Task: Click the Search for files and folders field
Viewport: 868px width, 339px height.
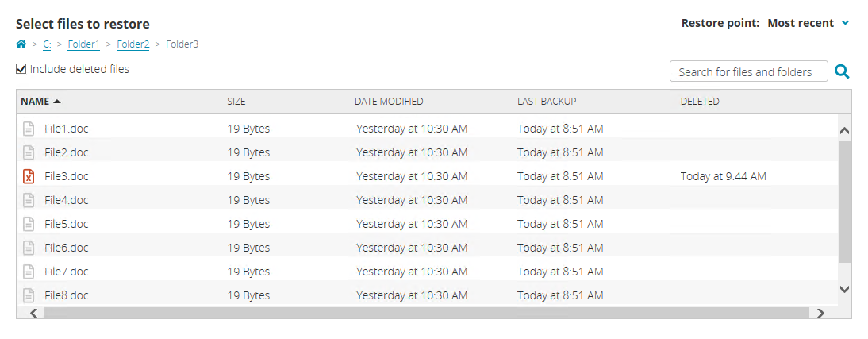Action: (x=748, y=72)
